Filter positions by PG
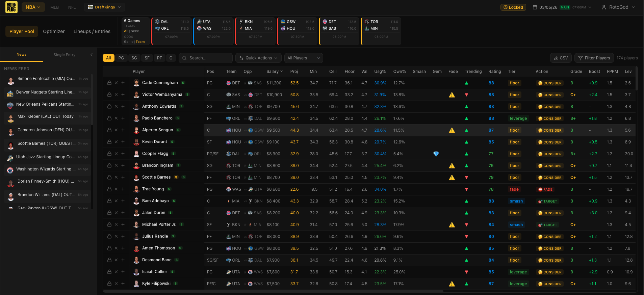 tap(121, 58)
